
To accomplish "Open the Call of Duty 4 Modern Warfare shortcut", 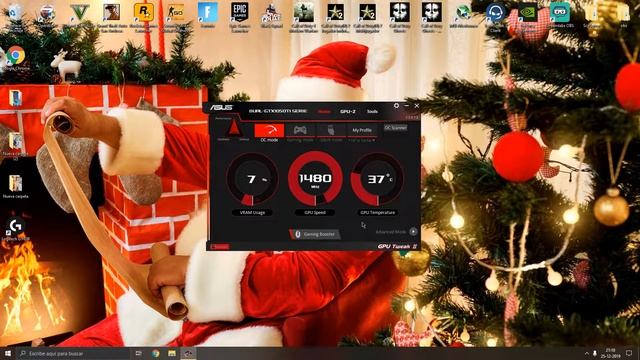I will coord(303,17).
